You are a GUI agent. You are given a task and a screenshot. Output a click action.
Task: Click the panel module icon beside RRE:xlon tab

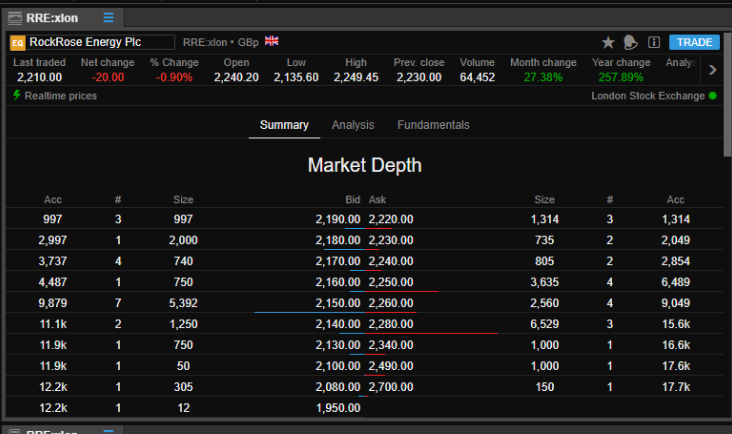[15, 18]
